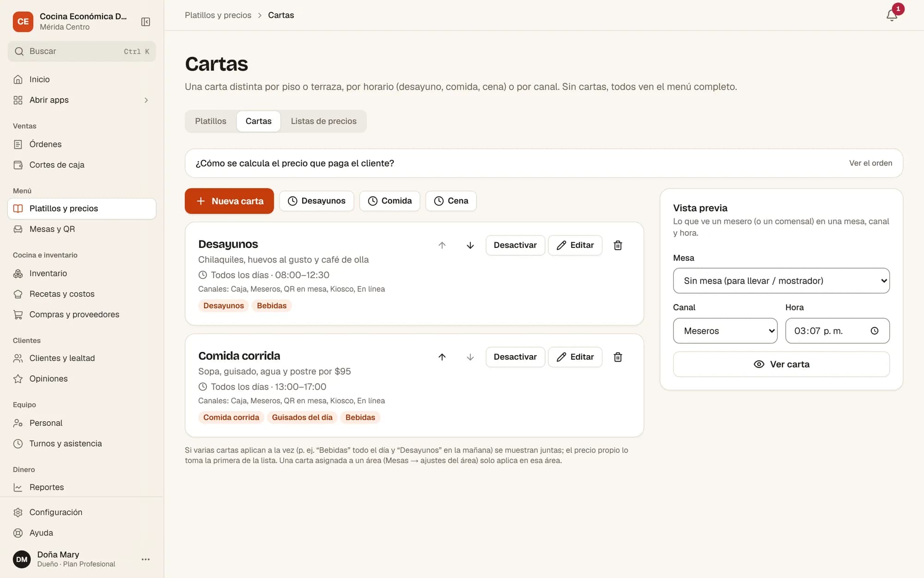Open Mesas y QR section
The width and height of the screenshot is (924, 578).
click(x=82, y=229)
